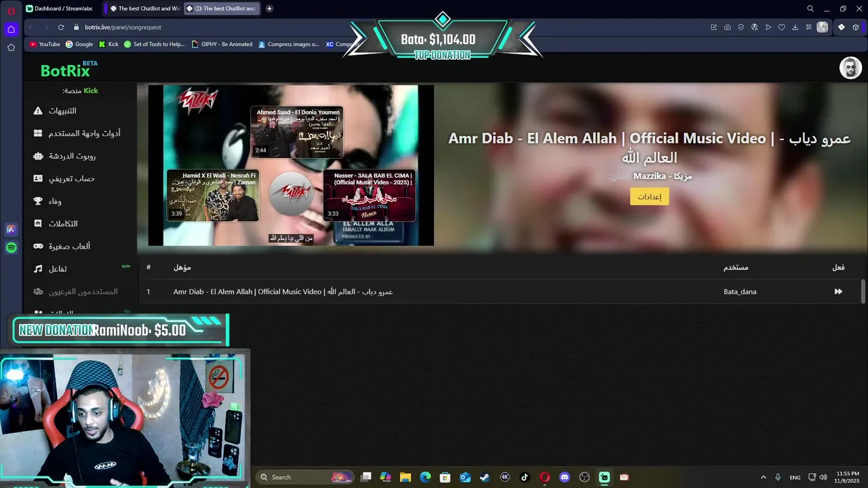
Task: Select the active 'The best ChatBot and' tab
Action: 222,9
